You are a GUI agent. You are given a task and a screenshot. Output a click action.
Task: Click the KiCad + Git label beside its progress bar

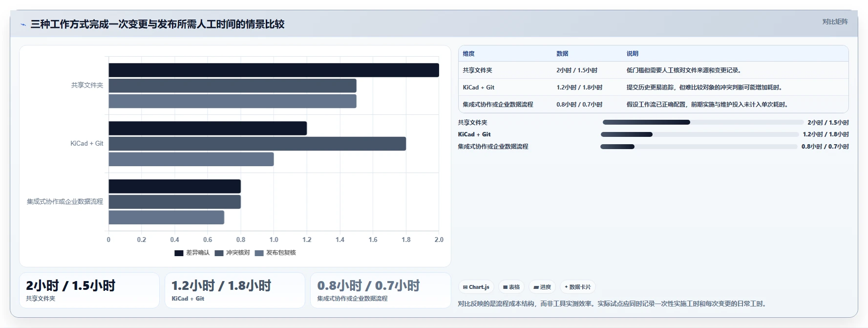pyautogui.click(x=474, y=134)
